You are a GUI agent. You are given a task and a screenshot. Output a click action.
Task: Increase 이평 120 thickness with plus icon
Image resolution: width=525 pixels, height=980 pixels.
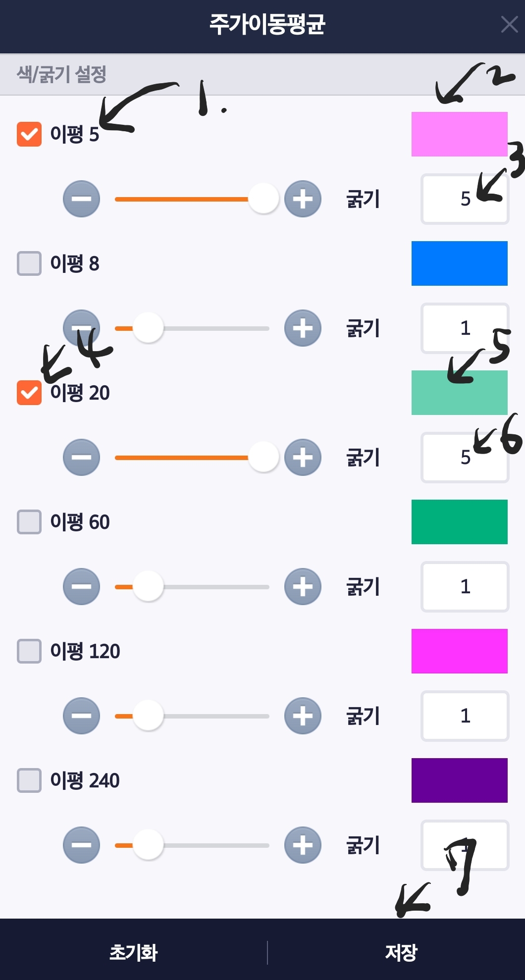click(302, 716)
